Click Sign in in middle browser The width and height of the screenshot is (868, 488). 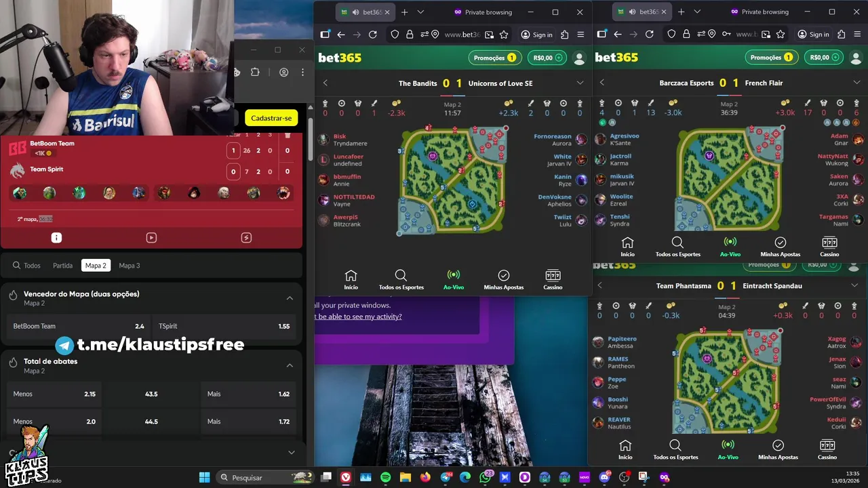(536, 35)
